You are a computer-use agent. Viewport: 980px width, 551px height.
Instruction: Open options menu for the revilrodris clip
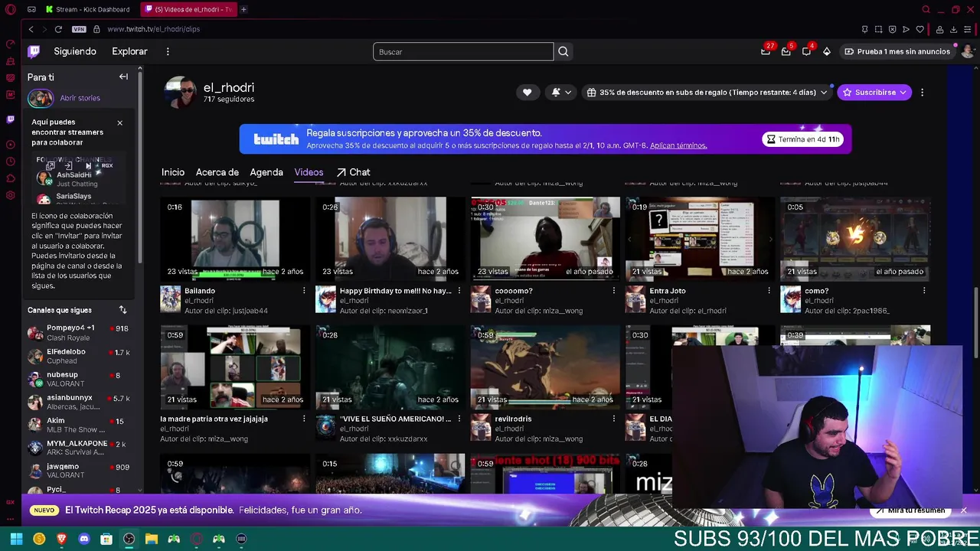click(613, 419)
